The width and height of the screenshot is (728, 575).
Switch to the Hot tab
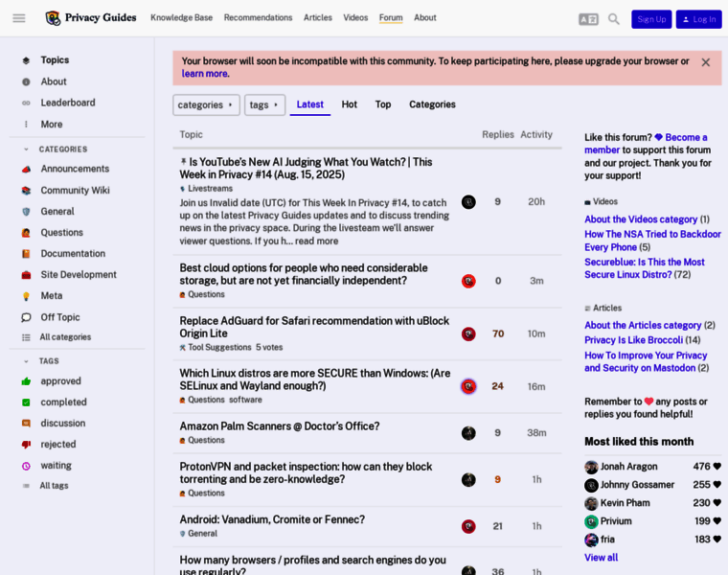349,104
